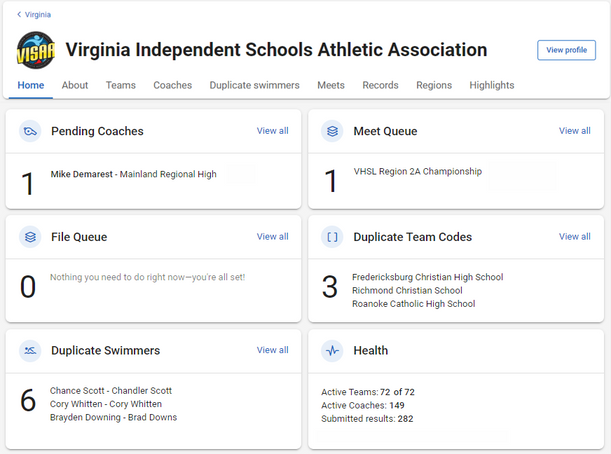Image resolution: width=611 pixels, height=454 pixels.
Task: Switch to the Teams tab
Action: pyautogui.click(x=121, y=85)
